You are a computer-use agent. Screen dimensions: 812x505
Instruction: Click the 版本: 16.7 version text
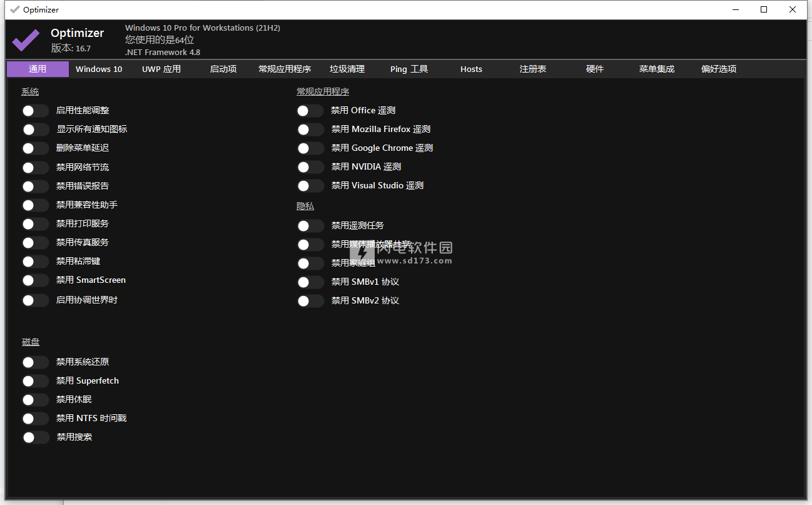[x=71, y=48]
